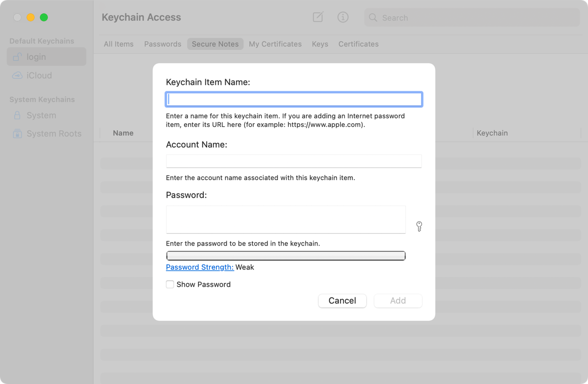
Task: Click the search magnifier icon
Action: [x=373, y=18]
